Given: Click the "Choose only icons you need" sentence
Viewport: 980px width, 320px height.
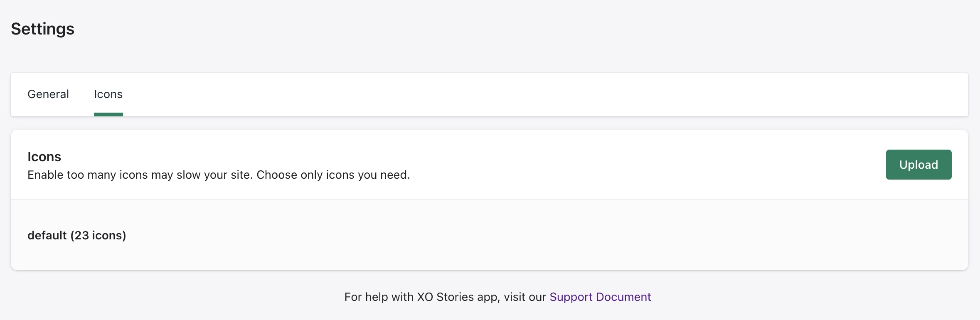Looking at the screenshot, I should pyautogui.click(x=332, y=175).
